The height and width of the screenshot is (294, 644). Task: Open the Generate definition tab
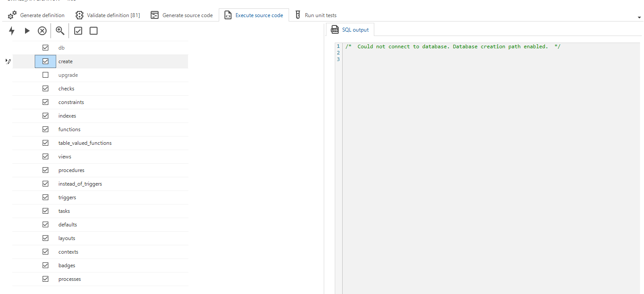(36, 15)
